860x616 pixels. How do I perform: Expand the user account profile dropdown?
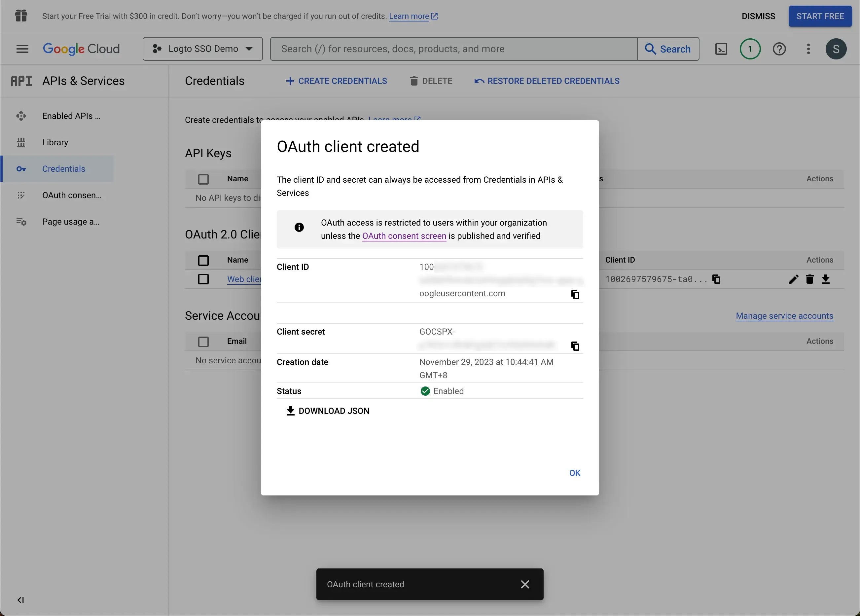pos(837,49)
